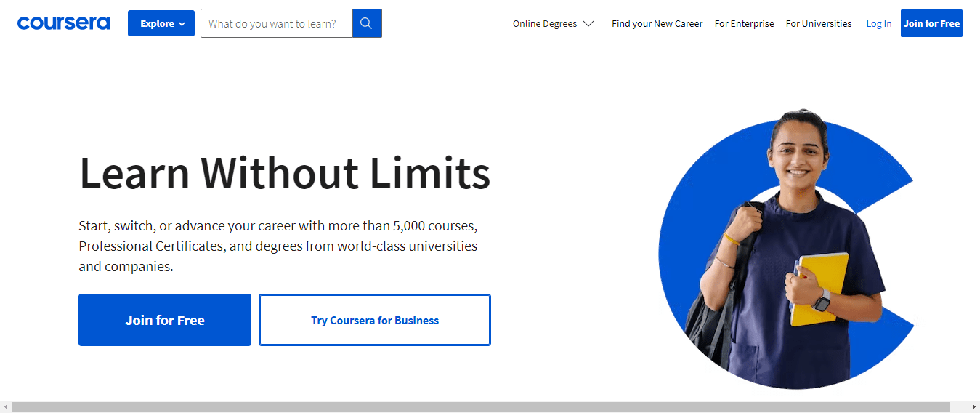The height and width of the screenshot is (413, 980).
Task: Click the yellow notebook in the hero photo
Action: pyautogui.click(x=820, y=289)
